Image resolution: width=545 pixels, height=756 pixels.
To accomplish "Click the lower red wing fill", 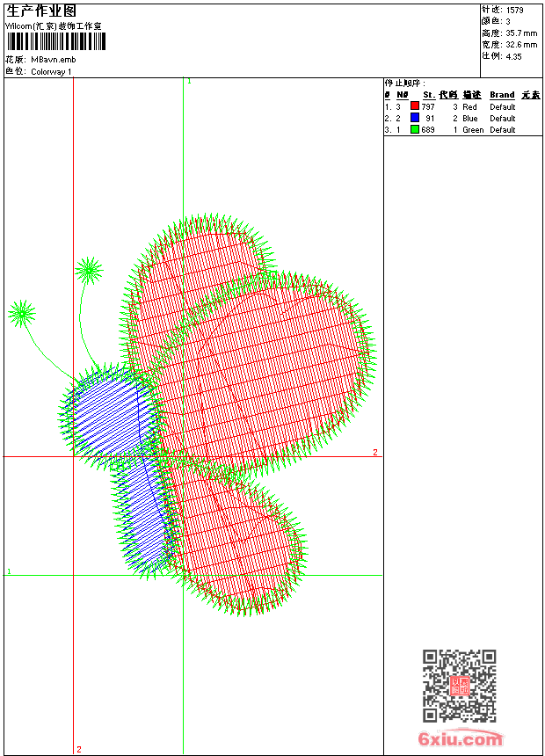I will pyautogui.click(x=233, y=545).
